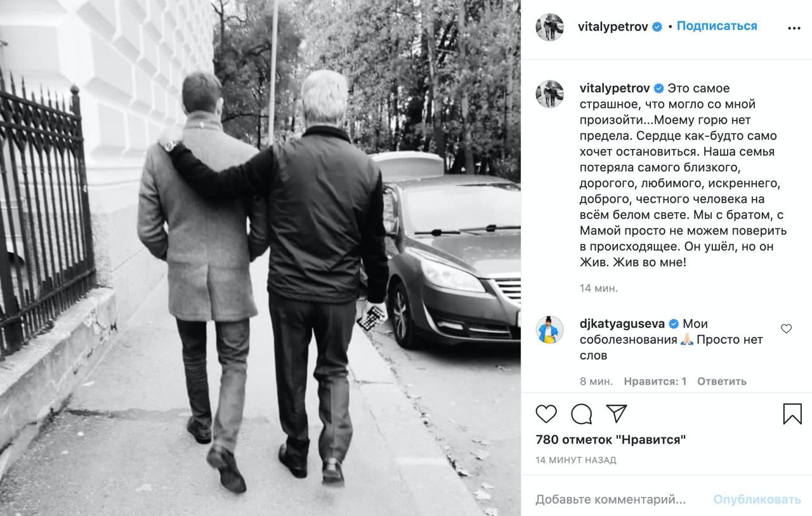Screen dimensions: 812x516
Task: Click Опубликовать to post comment
Action: pos(757,500)
